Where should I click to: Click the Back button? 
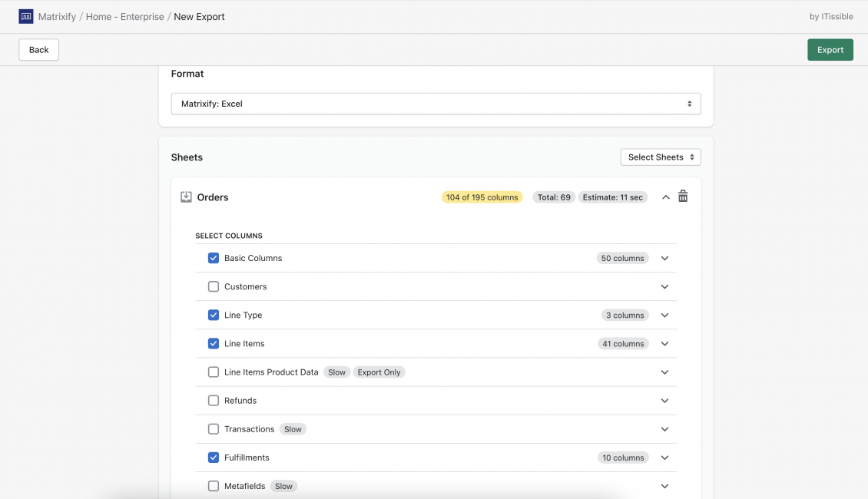pyautogui.click(x=38, y=49)
